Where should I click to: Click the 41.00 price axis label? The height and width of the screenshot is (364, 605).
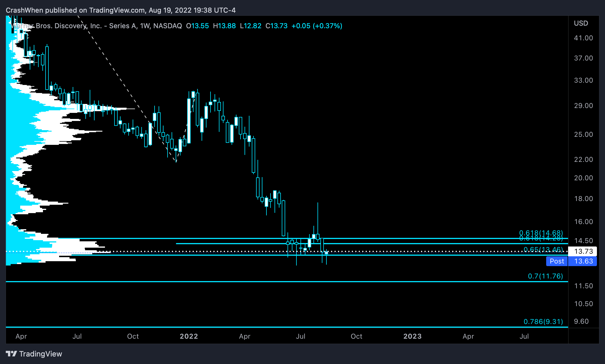583,38
